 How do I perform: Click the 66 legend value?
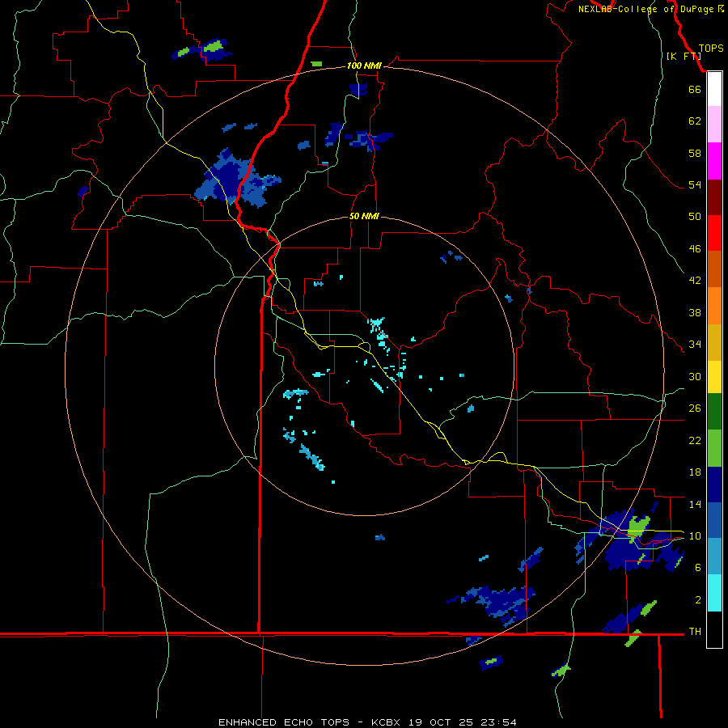(695, 90)
